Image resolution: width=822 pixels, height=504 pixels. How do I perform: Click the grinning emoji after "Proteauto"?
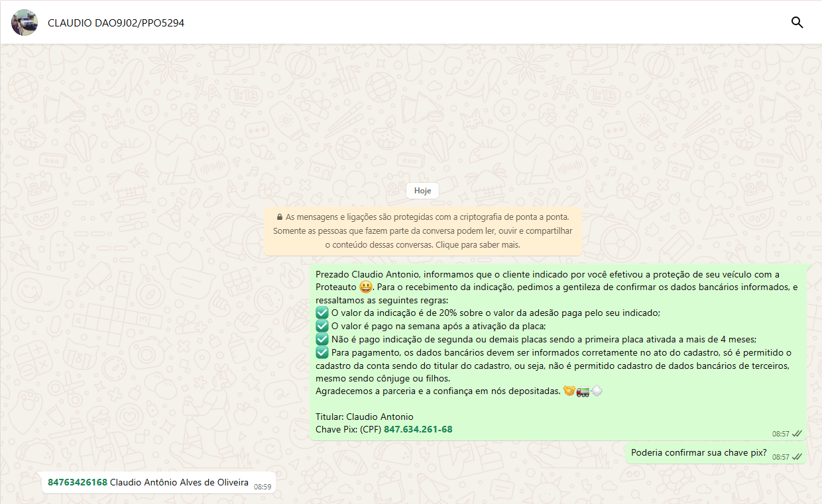click(x=365, y=287)
